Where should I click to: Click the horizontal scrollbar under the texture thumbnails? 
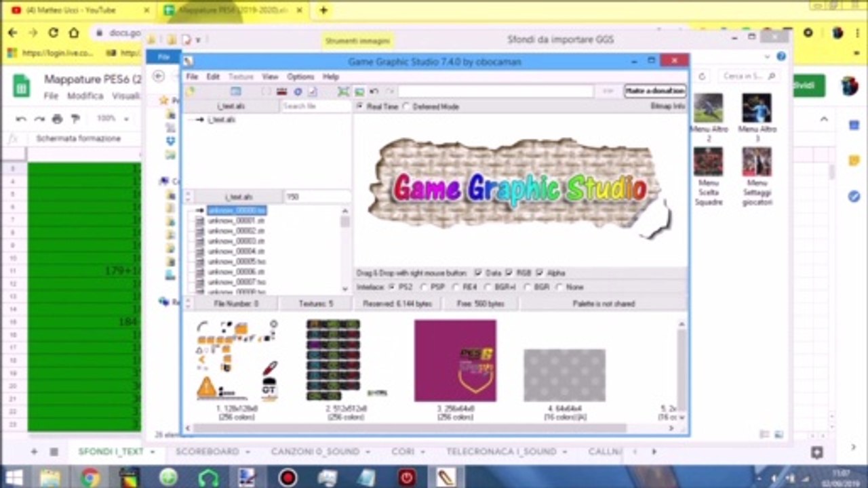coord(409,428)
